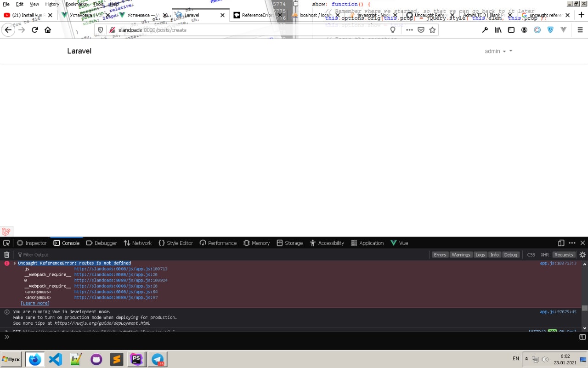Open the Library bookmarks icon

498,30
